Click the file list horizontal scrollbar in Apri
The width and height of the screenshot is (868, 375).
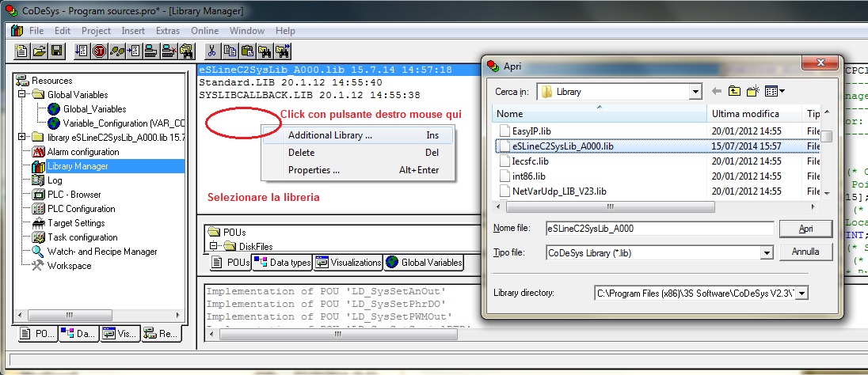click(610, 206)
